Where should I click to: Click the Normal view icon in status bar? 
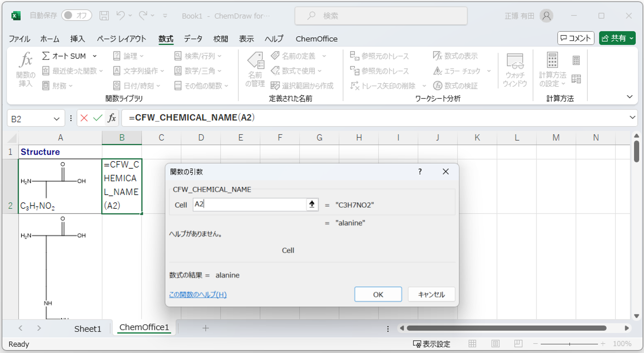pos(472,344)
